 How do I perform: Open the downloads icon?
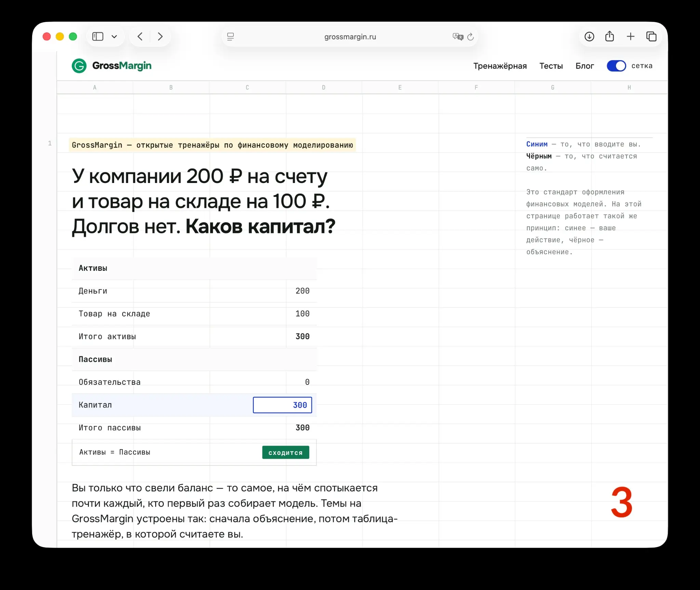pyautogui.click(x=589, y=37)
